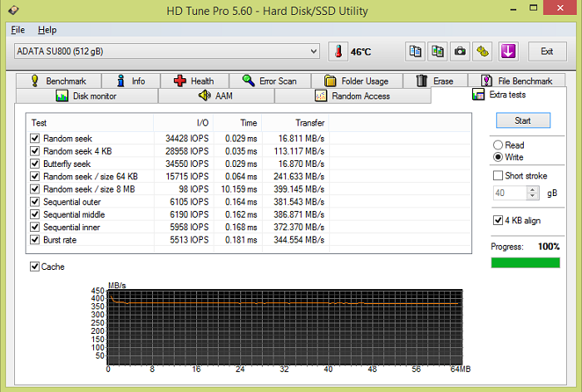Open the AAM tab

click(x=216, y=96)
